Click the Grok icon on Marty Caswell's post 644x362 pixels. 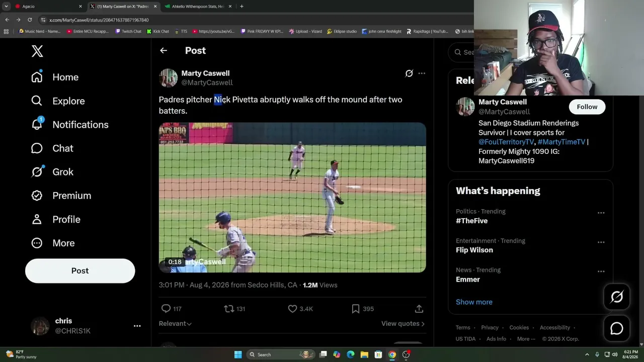409,73
